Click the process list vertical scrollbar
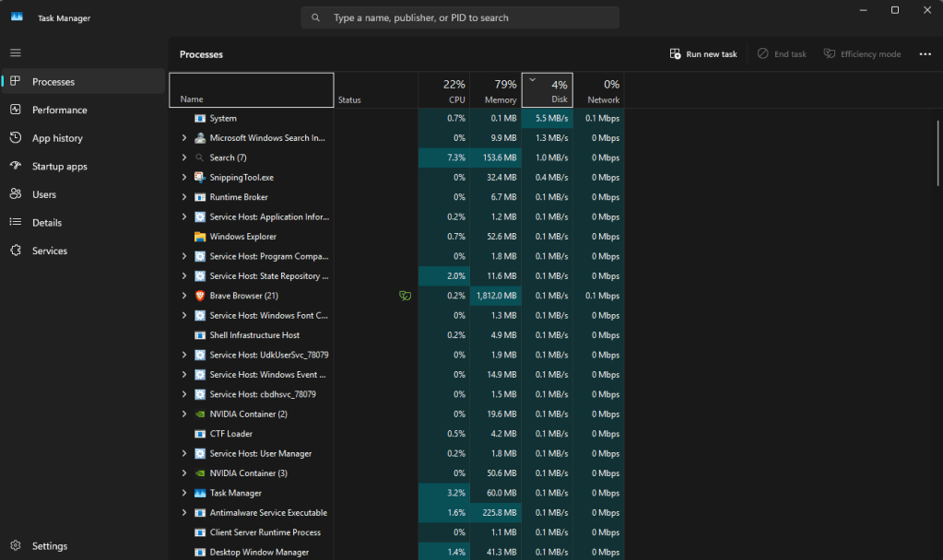This screenshot has width=943, height=560. tap(937, 153)
